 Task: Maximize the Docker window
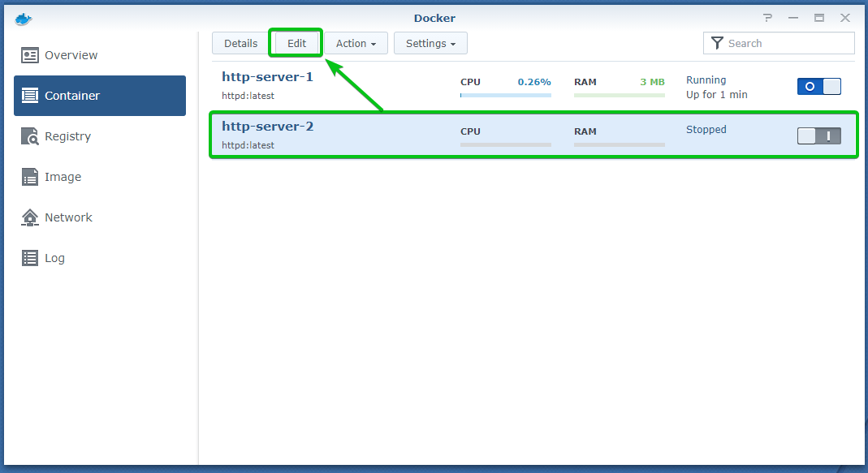(819, 18)
